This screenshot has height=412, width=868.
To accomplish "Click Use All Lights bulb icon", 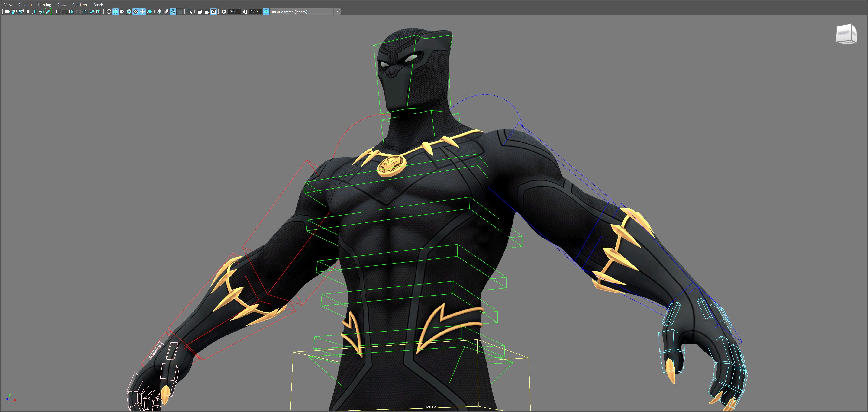I will click(142, 11).
